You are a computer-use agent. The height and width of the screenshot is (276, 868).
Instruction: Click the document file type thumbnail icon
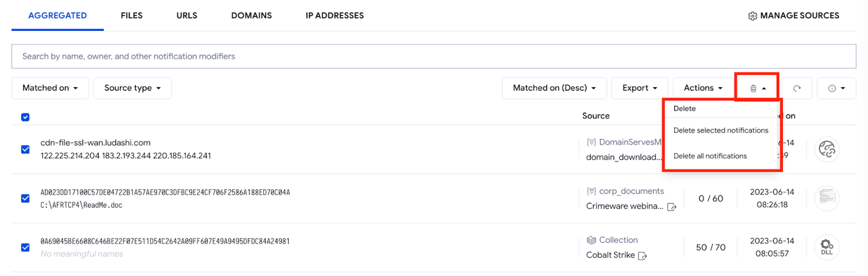827,198
